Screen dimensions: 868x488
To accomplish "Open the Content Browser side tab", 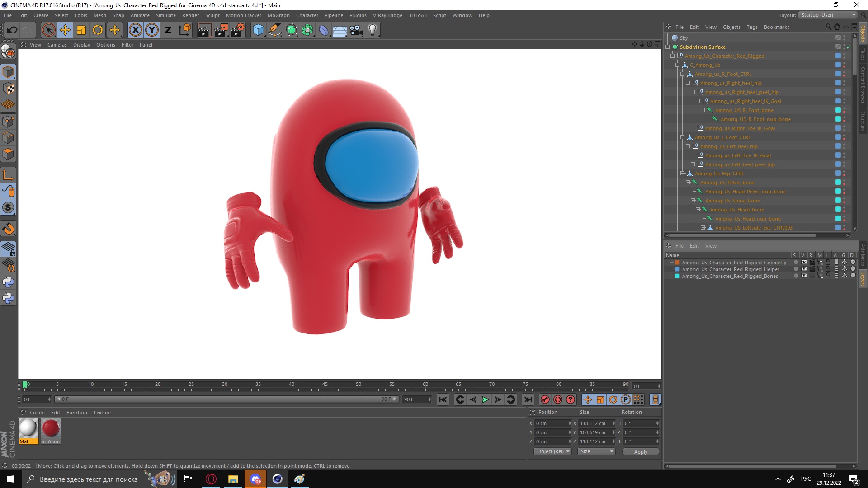I will coord(863,85).
